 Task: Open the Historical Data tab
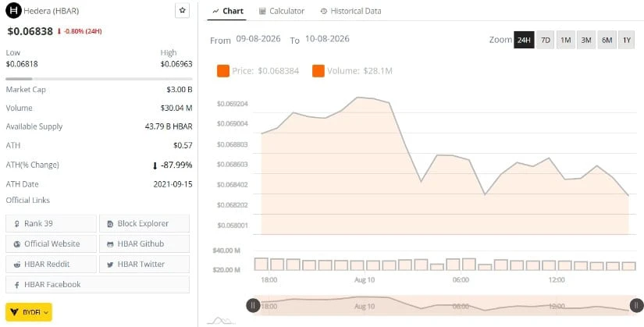[350, 11]
